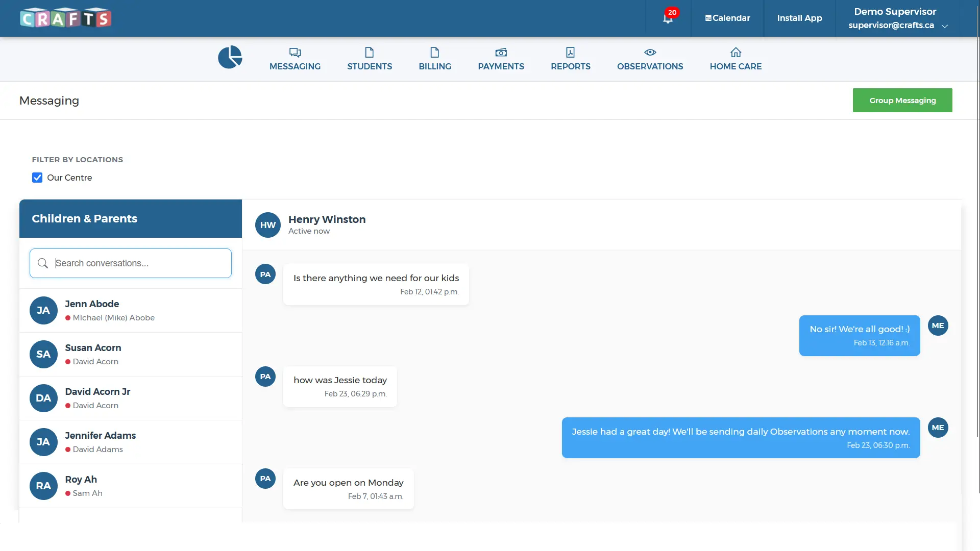Screen dimensions: 980x551
Task: Click the Observations eye icon
Action: (x=650, y=53)
